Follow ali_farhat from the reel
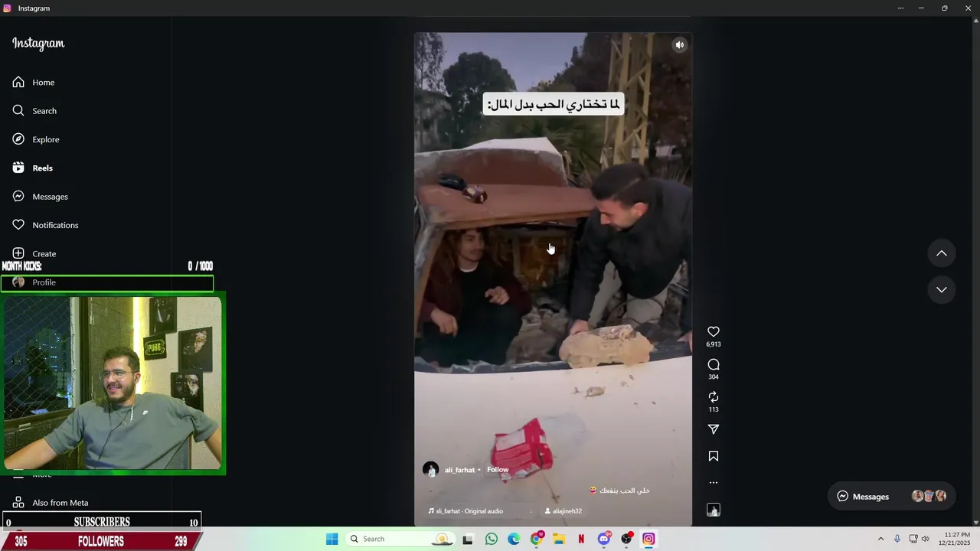Viewport: 980px width, 551px height. pyautogui.click(x=498, y=470)
